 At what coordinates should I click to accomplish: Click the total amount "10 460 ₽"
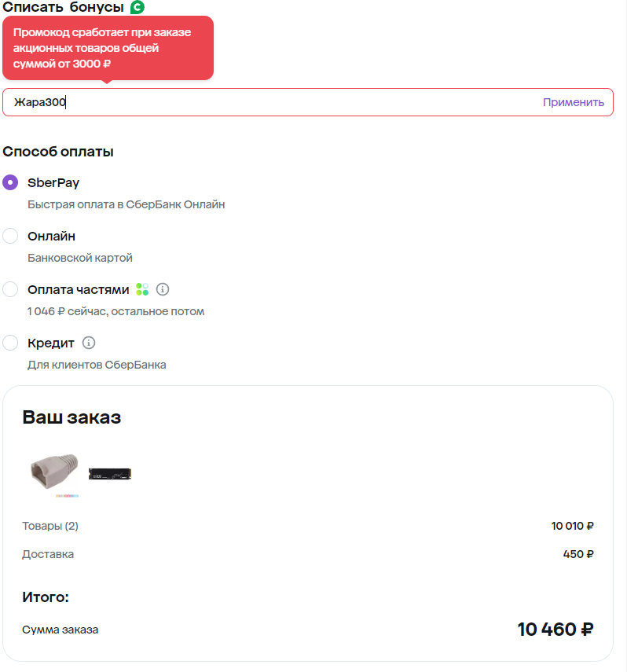[555, 630]
